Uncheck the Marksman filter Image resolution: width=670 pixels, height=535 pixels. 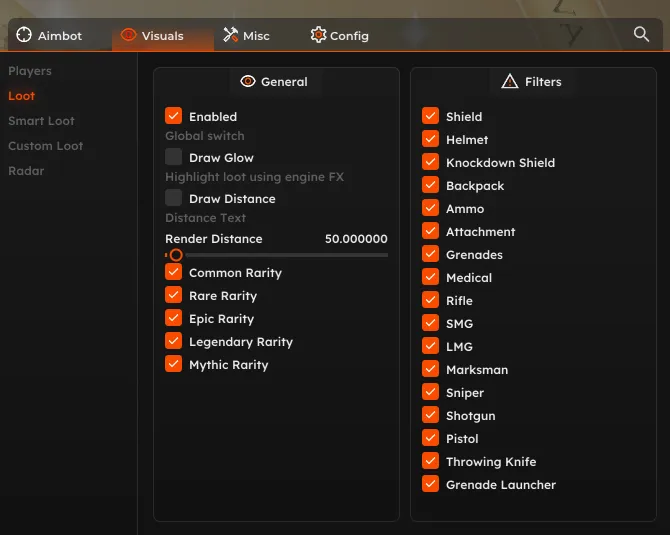click(430, 369)
